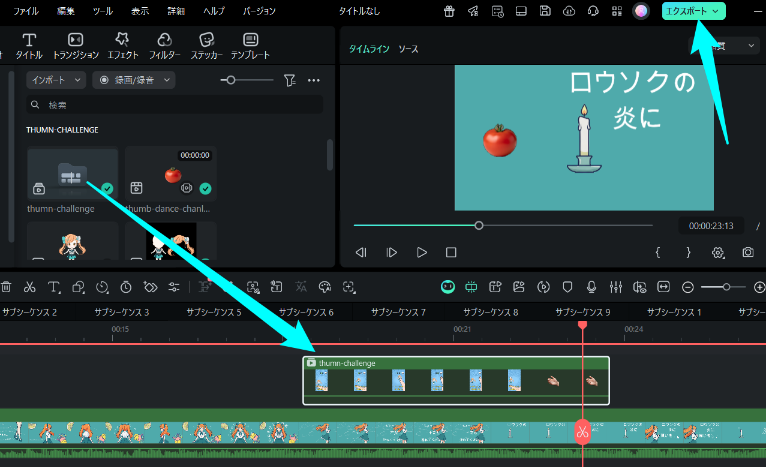
Task: Click the microphone voiceover icon
Action: coord(591,287)
